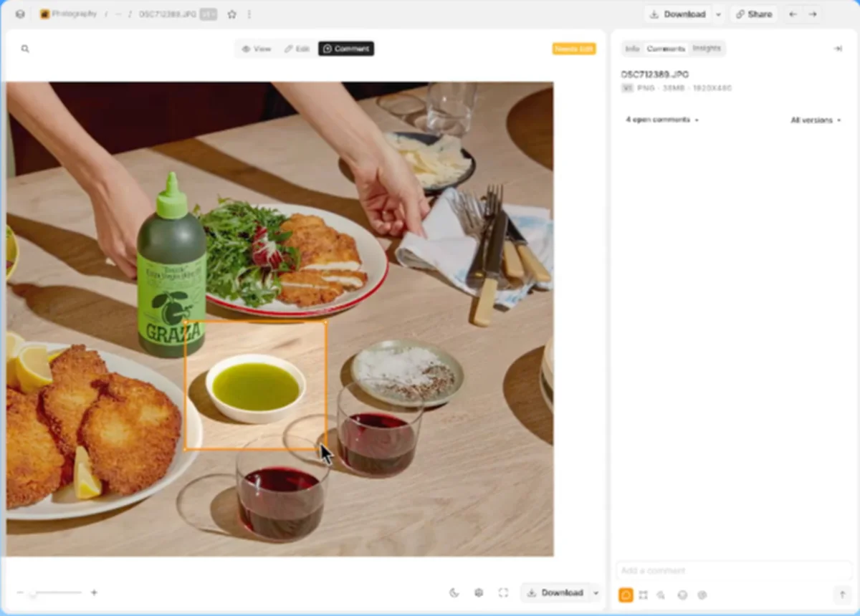Click the food photo preview image
Image resolution: width=860 pixels, height=616 pixels.
click(279, 319)
